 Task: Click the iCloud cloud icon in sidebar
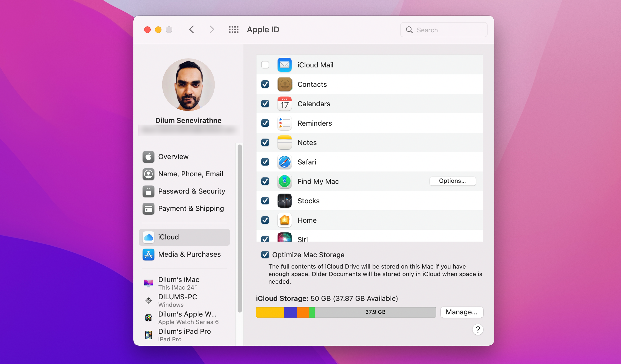148,237
